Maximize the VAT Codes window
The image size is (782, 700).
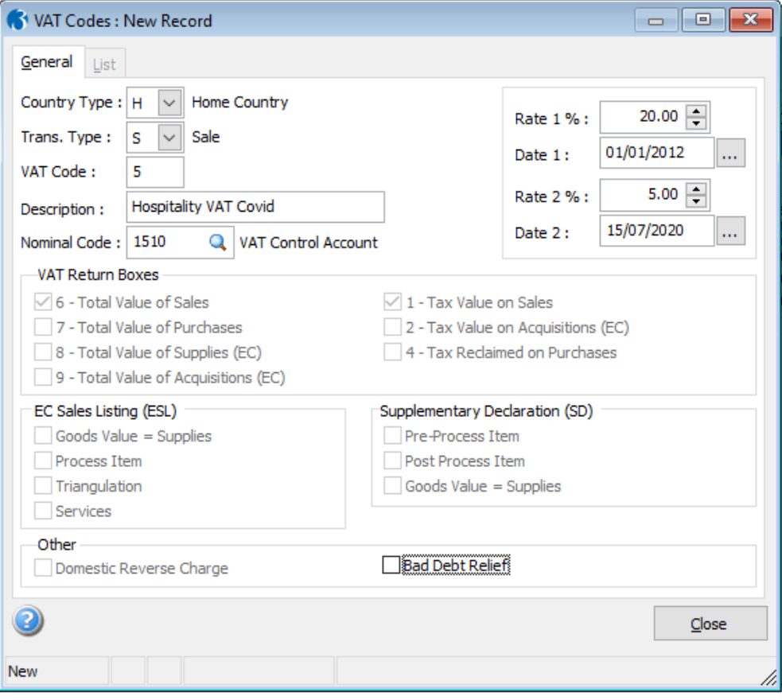pos(702,20)
